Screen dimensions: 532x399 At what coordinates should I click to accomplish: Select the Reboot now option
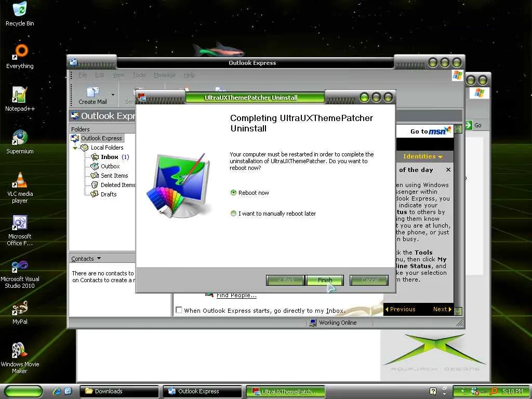coord(233,193)
